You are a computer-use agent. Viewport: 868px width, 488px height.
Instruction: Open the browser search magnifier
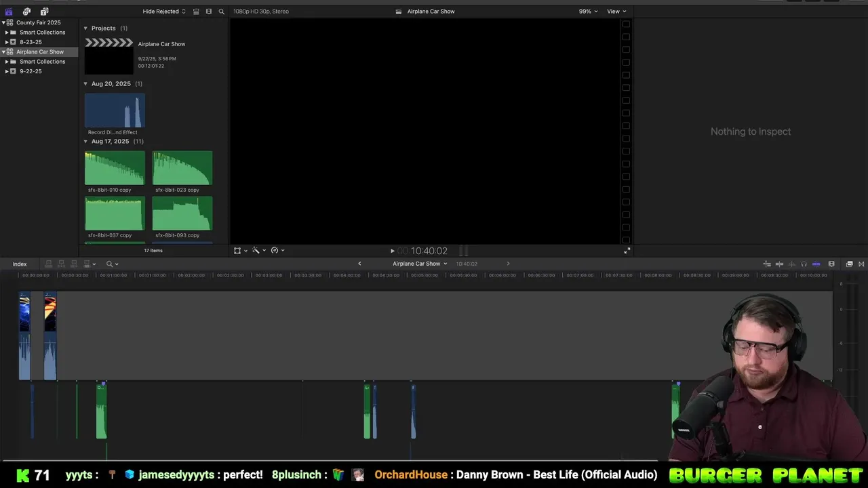[x=221, y=12]
